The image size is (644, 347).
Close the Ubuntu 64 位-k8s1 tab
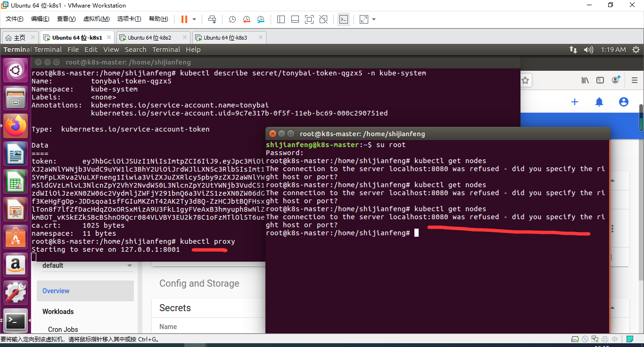coord(108,37)
